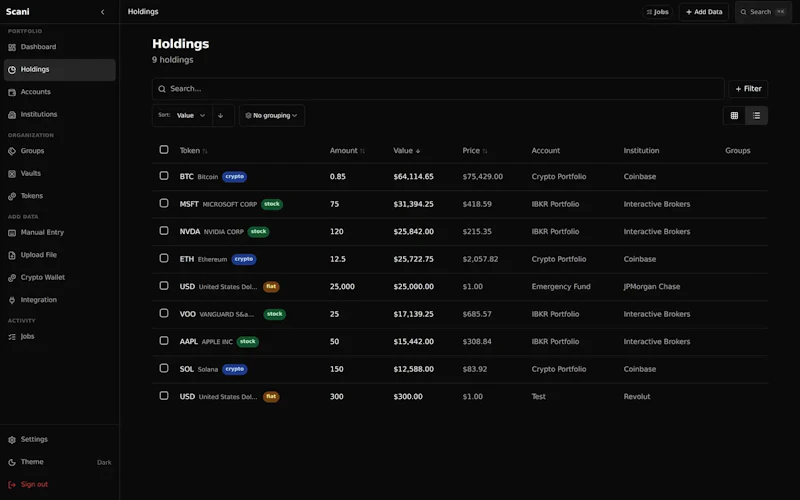The height and width of the screenshot is (500, 800).
Task: Open the global Search box in the top bar
Action: [x=763, y=12]
